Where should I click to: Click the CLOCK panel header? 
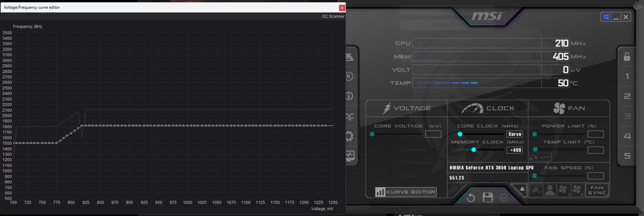pos(488,108)
